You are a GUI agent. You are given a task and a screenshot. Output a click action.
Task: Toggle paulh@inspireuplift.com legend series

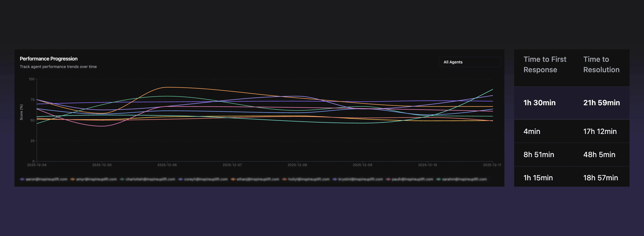pos(410,179)
